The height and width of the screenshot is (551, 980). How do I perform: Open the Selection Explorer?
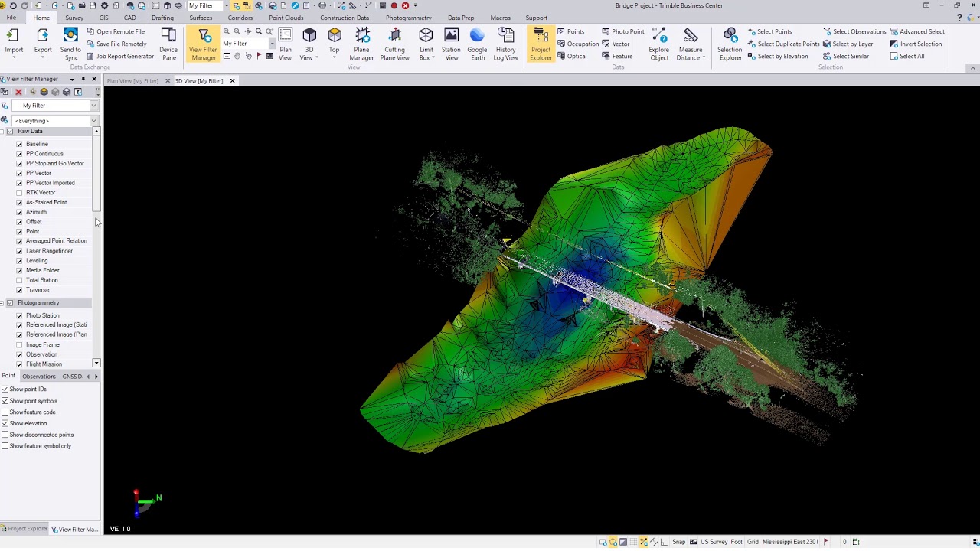[730, 43]
